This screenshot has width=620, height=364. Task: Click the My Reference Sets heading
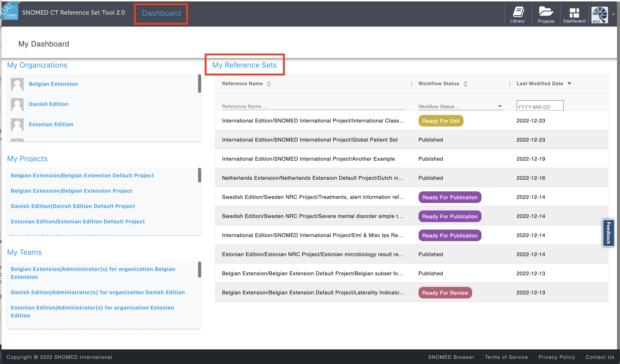(245, 65)
